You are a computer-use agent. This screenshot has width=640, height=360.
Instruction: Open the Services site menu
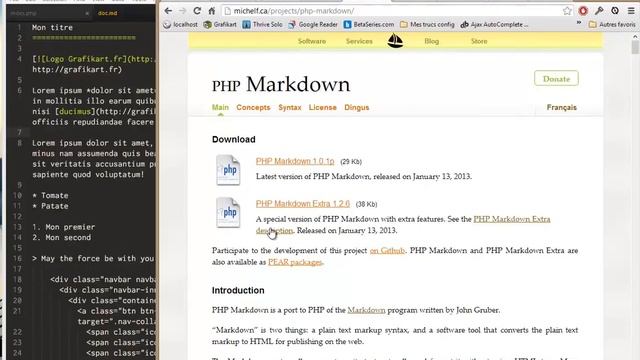359,41
